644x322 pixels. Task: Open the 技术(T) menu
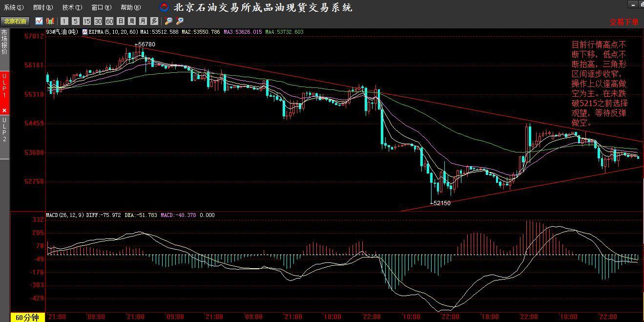[x=72, y=7]
